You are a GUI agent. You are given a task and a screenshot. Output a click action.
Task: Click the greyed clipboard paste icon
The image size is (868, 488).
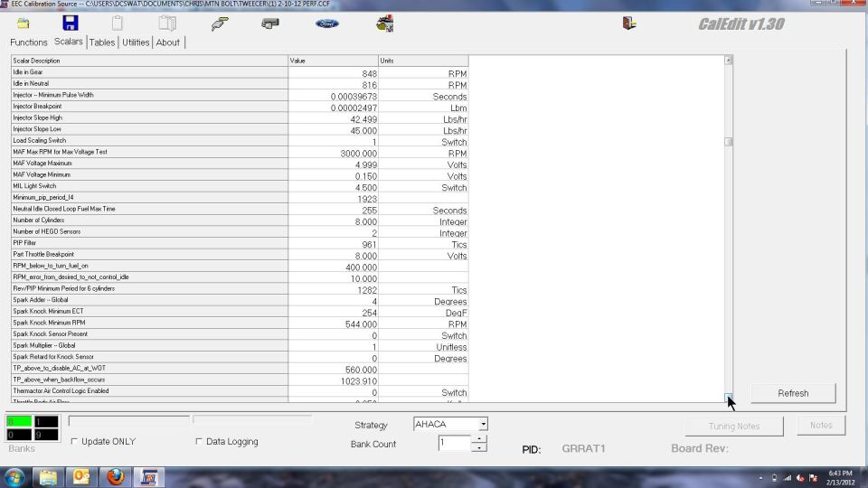point(117,23)
